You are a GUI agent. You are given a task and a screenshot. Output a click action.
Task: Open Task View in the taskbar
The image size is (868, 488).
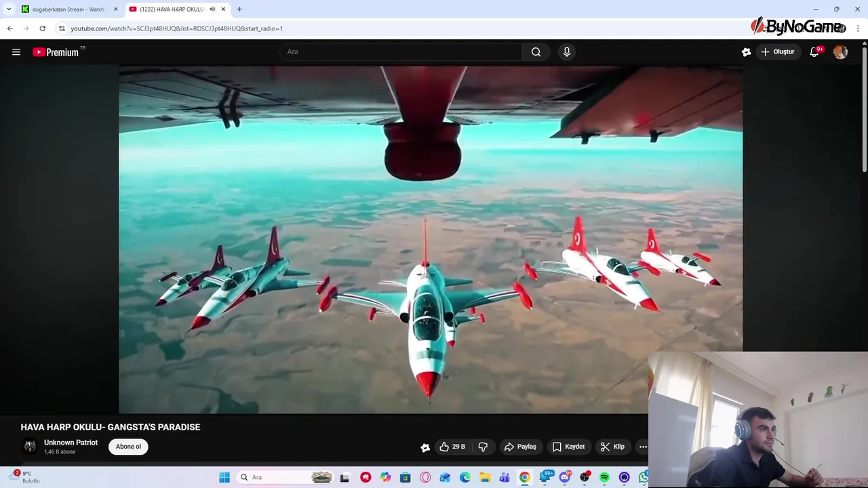pyautogui.click(x=344, y=477)
